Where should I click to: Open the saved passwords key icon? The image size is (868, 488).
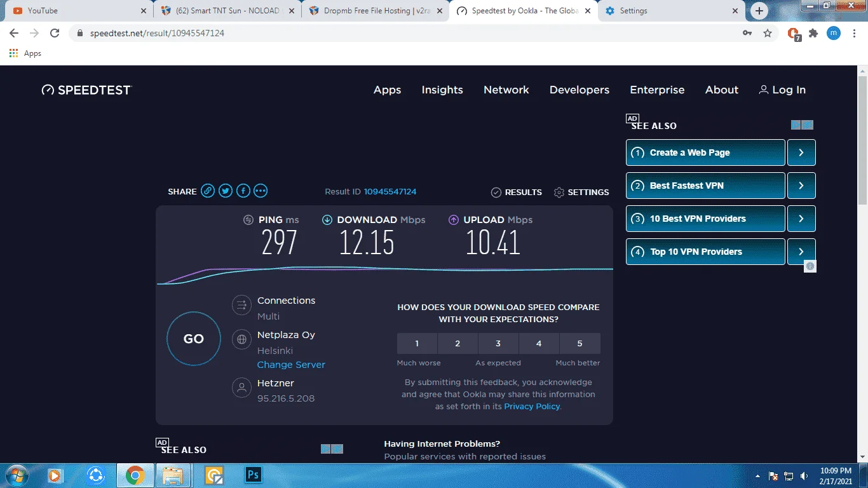coord(748,33)
